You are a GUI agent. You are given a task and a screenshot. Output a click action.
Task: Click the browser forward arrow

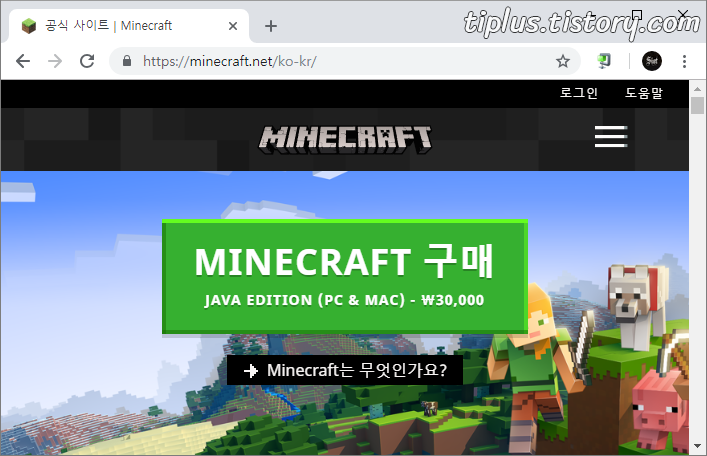(x=55, y=61)
